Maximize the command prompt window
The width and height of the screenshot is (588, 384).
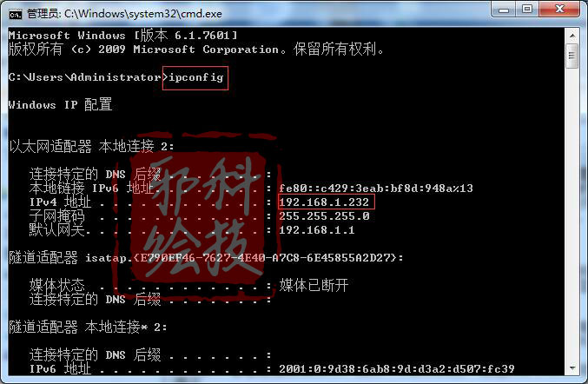[x=527, y=10]
